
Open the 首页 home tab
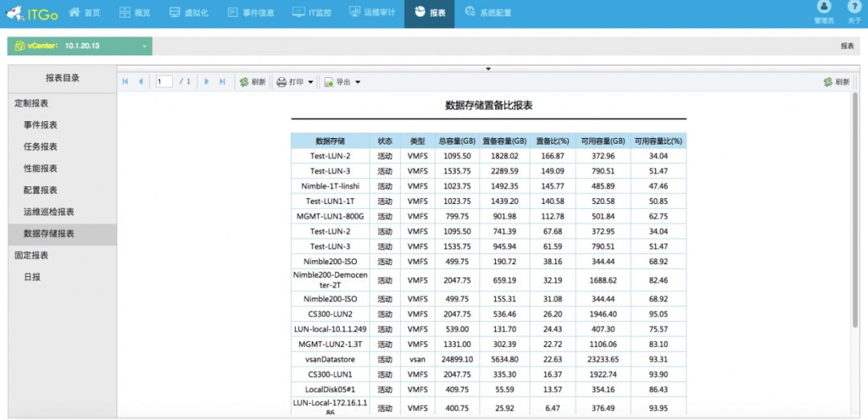point(84,13)
